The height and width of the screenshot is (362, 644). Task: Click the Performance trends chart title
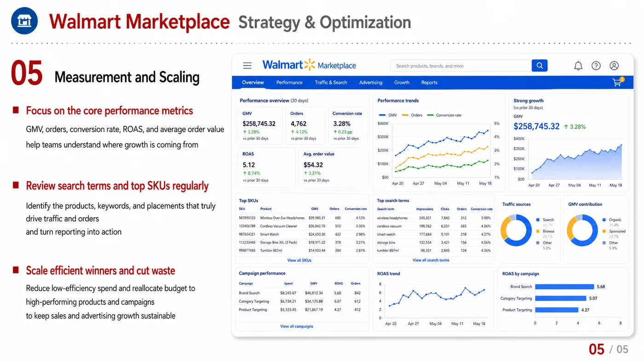[398, 101]
